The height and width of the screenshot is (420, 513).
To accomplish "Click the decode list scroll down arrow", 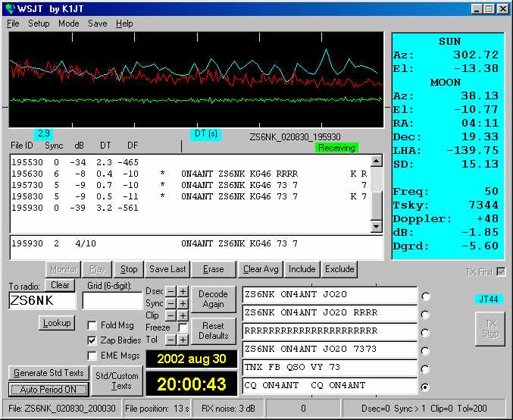I will pos(377,227).
